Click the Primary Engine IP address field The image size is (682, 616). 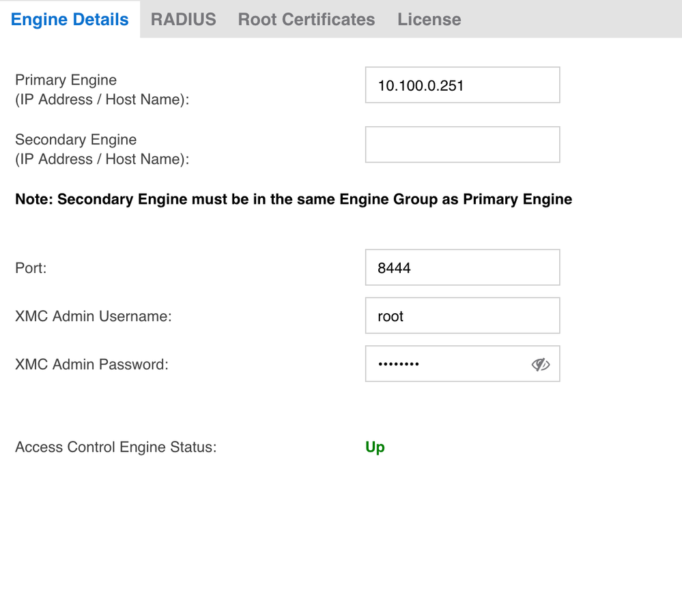(x=462, y=85)
